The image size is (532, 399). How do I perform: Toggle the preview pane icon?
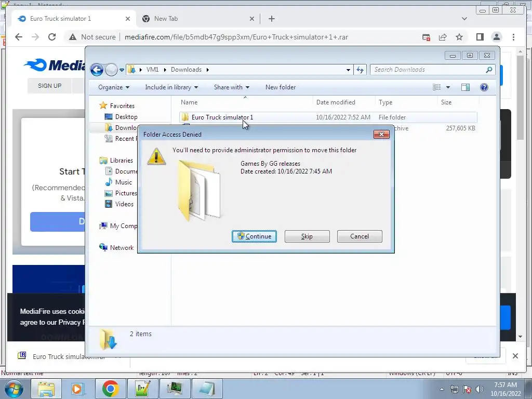coord(465,87)
